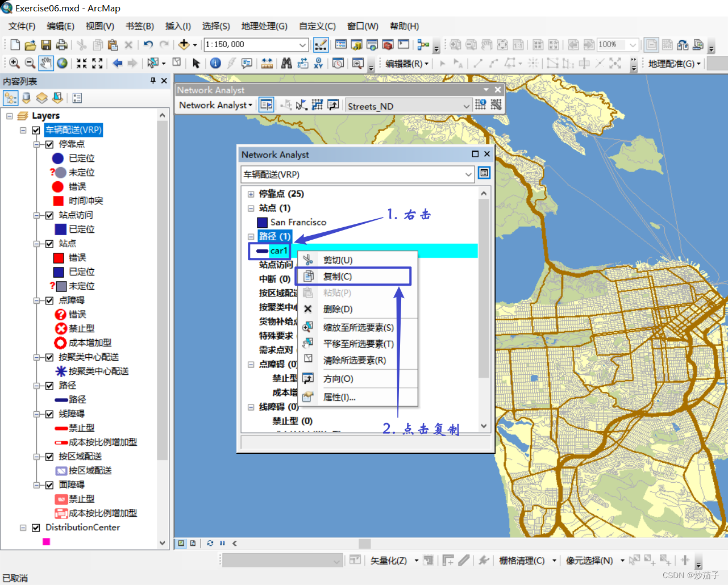728x585 pixels.
Task: Collapse the 站点 (1) tree node
Action: click(251, 208)
